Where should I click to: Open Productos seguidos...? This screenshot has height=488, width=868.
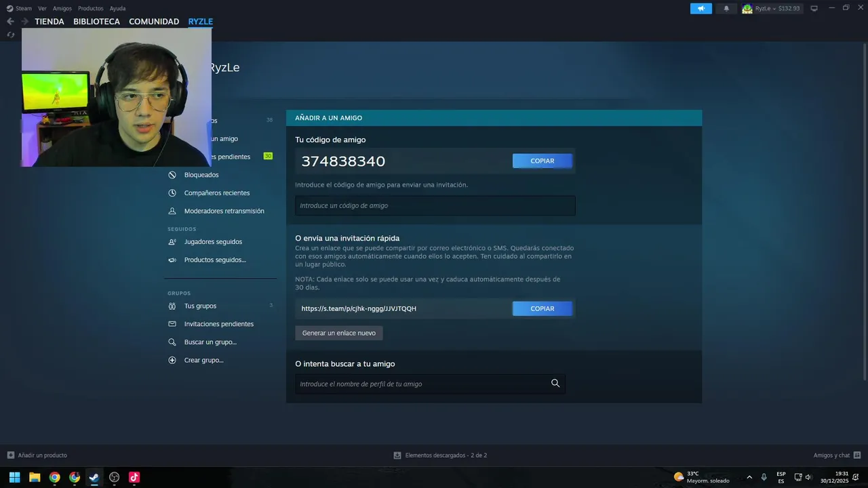tap(215, 260)
